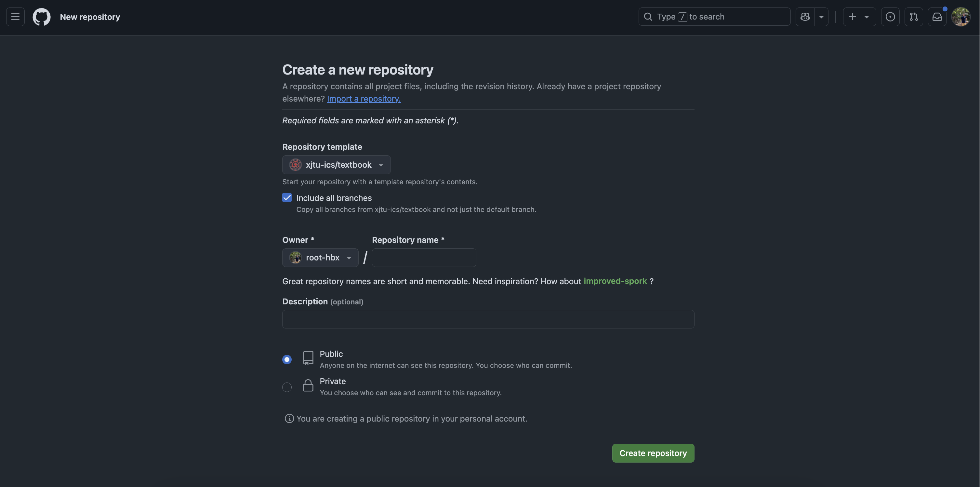The height and width of the screenshot is (487, 980).
Task: Expand the Copilot dropdown arrow
Action: (x=821, y=17)
